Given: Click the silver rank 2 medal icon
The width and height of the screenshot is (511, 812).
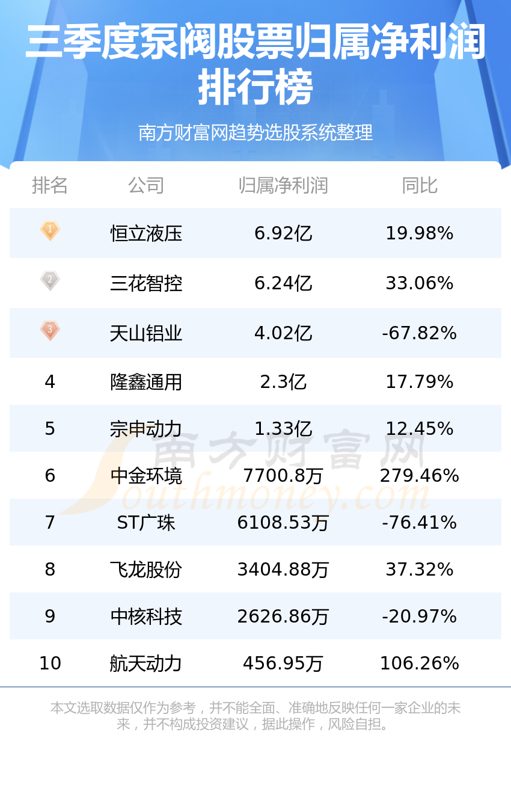Looking at the screenshot, I should coord(50,280).
